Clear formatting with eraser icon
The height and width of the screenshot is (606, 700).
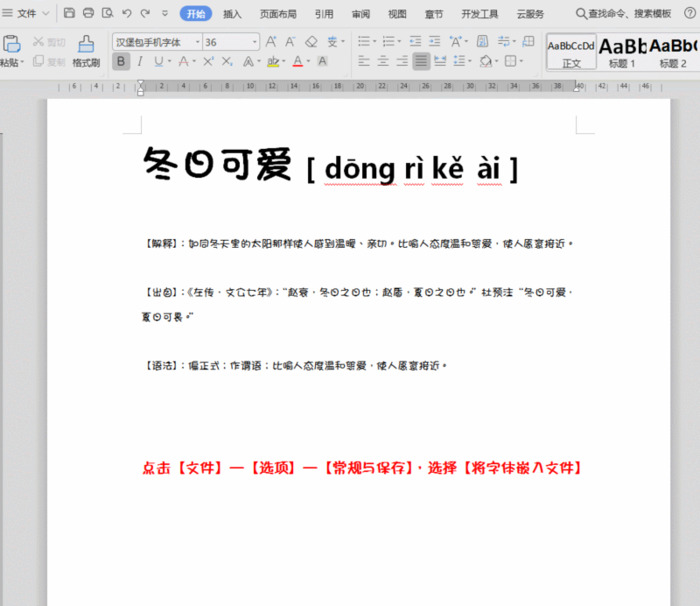[x=311, y=42]
